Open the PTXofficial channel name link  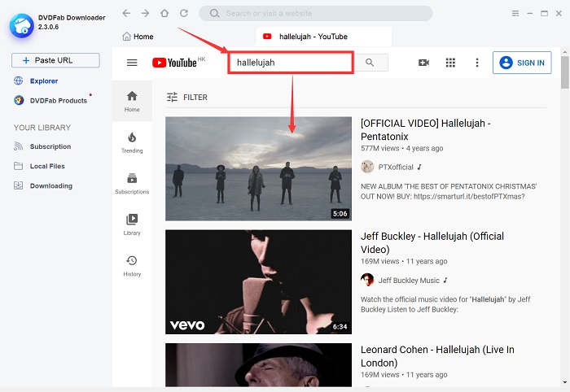[396, 167]
